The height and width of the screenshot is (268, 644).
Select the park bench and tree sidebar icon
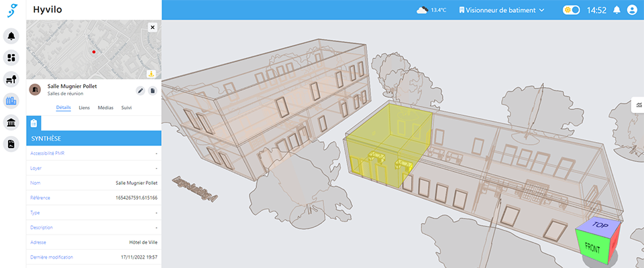tap(11, 80)
